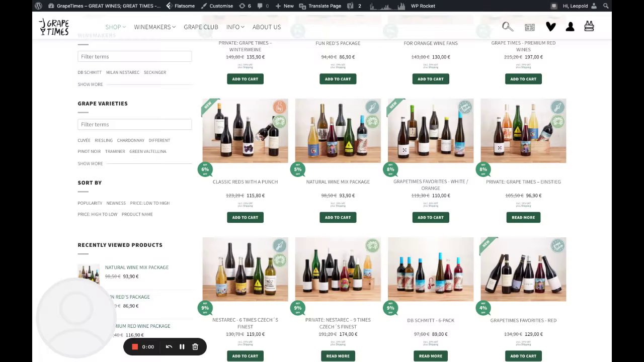Open the Natural Wine Mix Package product image
Screen dimensions: 644x362
click(x=338, y=131)
